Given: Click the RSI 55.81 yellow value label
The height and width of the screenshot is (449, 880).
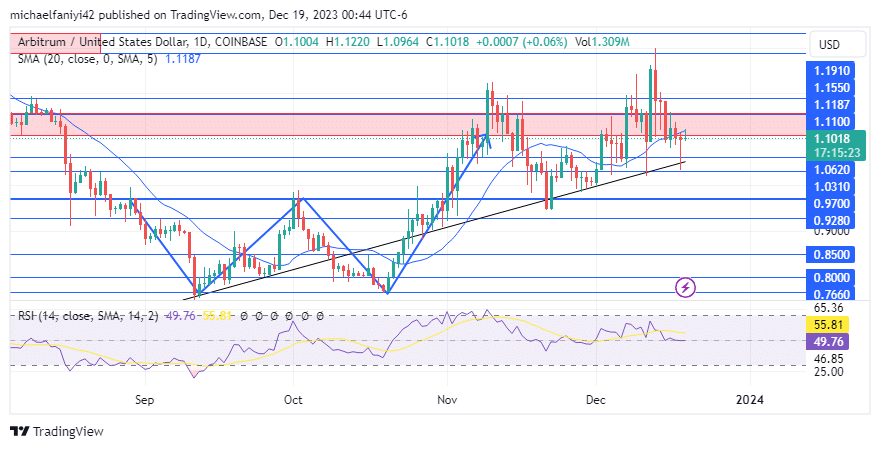Looking at the screenshot, I should tap(828, 324).
